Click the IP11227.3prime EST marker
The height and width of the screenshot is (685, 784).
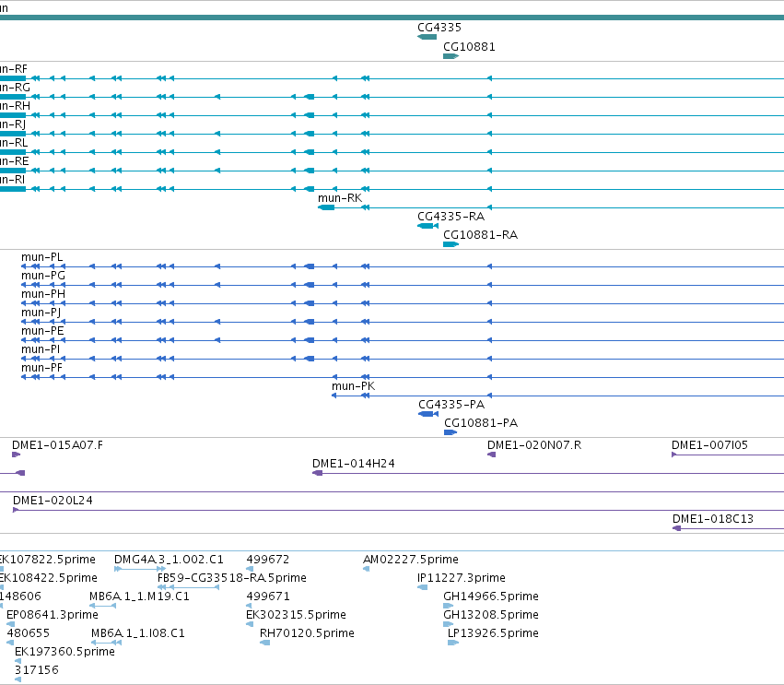[x=423, y=587]
